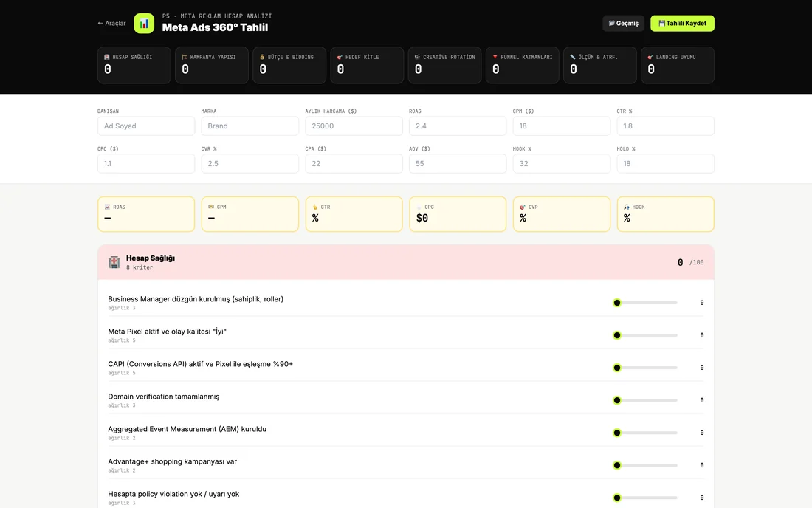Select the Ölçüm & Atrf. score card
812x508 pixels.
click(x=600, y=65)
